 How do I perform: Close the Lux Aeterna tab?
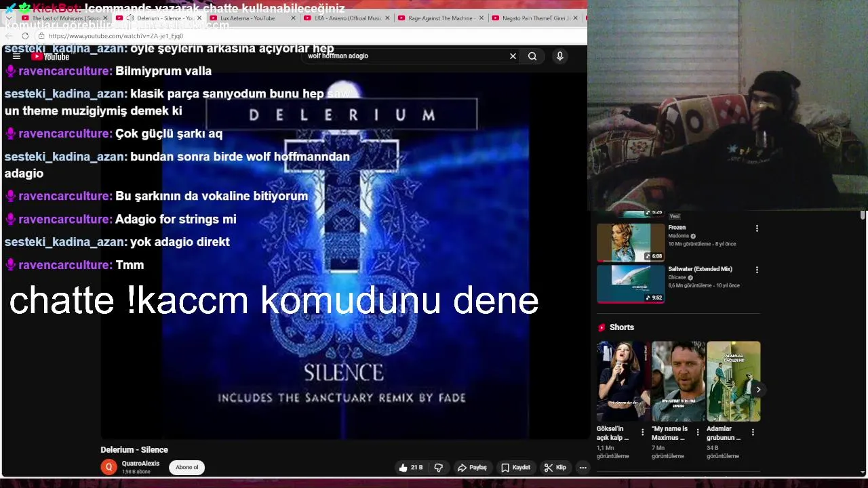tap(294, 18)
